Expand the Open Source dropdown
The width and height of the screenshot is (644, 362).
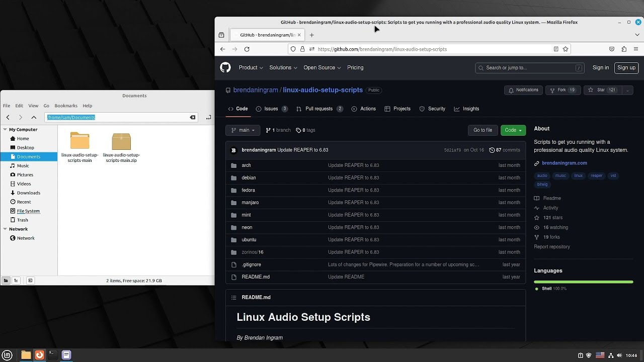tap(322, 67)
